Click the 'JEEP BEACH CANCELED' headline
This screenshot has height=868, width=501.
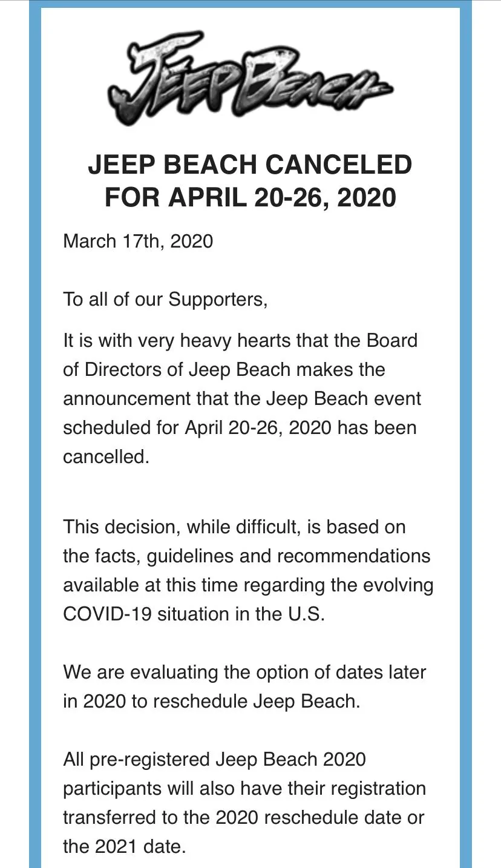click(x=250, y=165)
